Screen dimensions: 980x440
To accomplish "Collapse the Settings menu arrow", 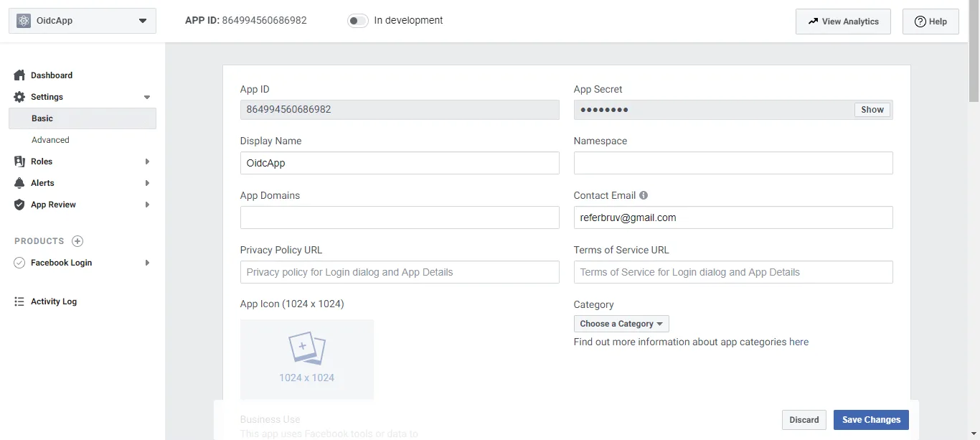I will click(x=147, y=97).
